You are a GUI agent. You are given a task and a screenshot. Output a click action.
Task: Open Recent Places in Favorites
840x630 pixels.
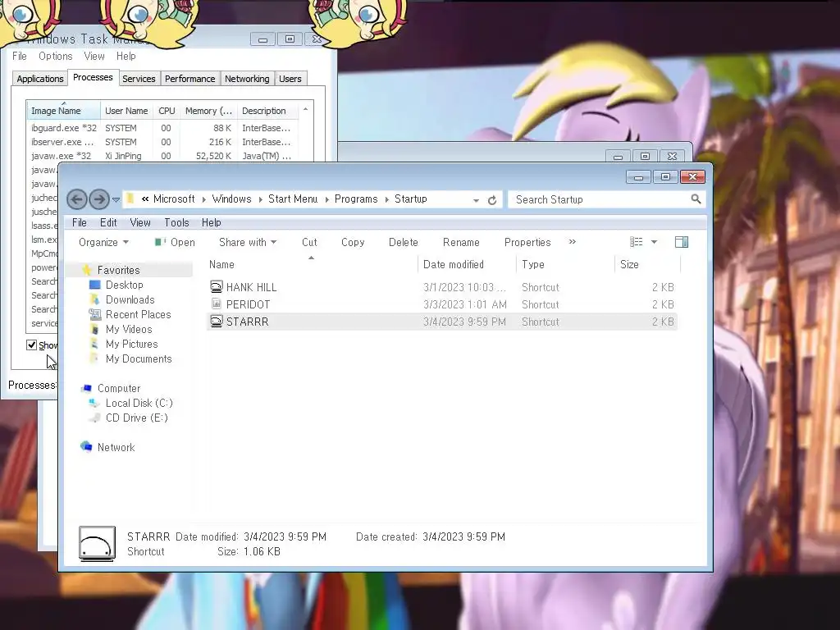pos(138,314)
